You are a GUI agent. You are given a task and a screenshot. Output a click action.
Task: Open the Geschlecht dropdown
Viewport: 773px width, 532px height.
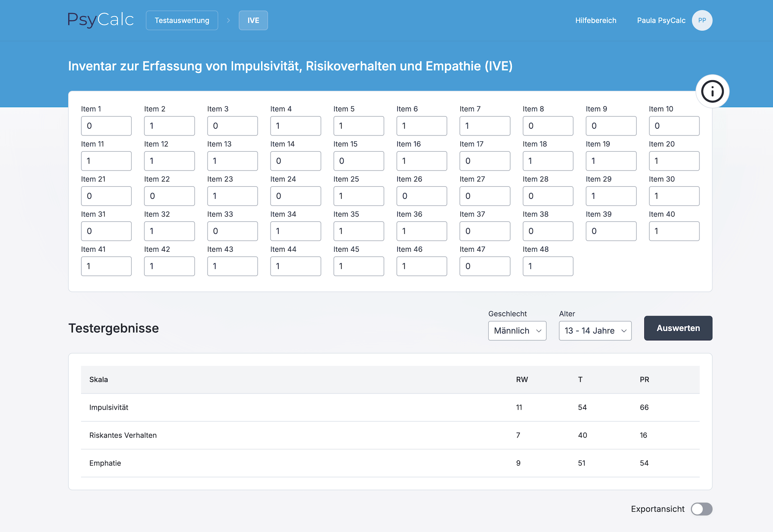[x=517, y=331]
